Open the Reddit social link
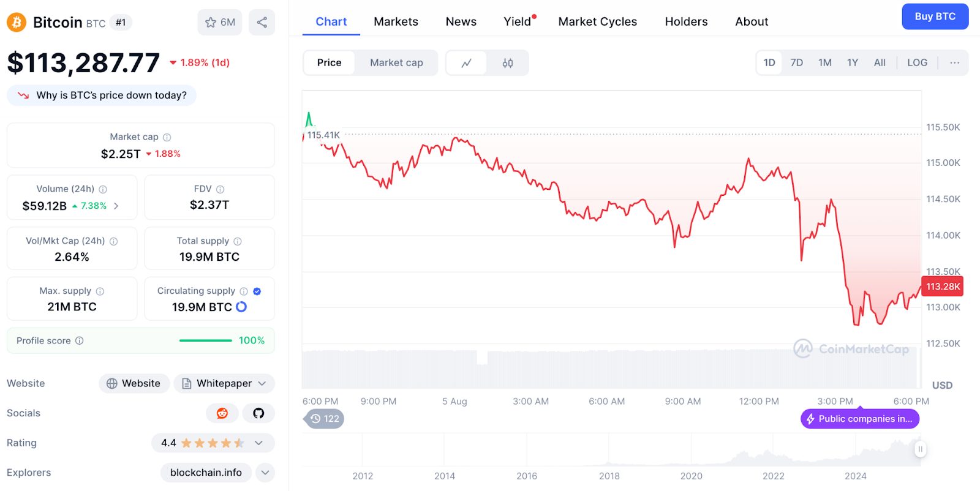 pos(222,413)
